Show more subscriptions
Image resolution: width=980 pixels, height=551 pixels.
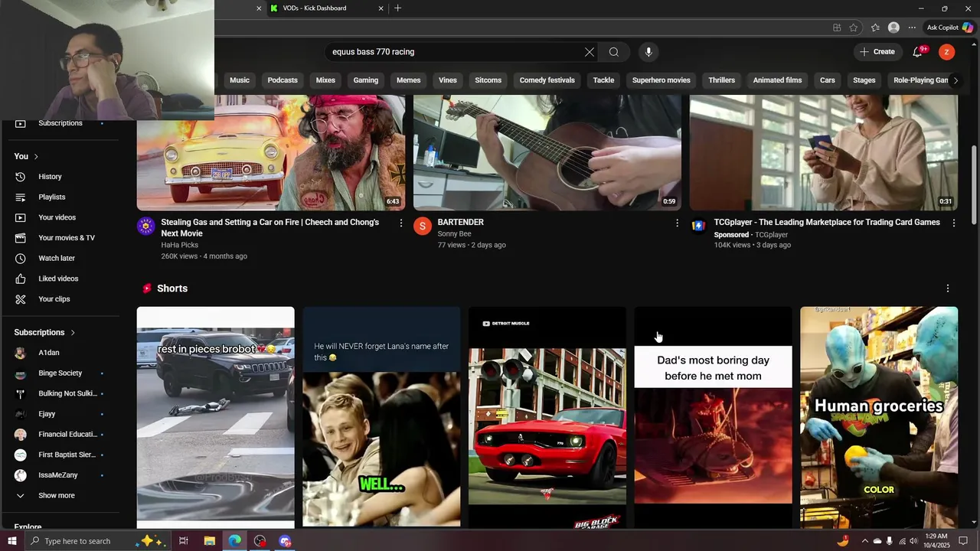tap(60, 496)
